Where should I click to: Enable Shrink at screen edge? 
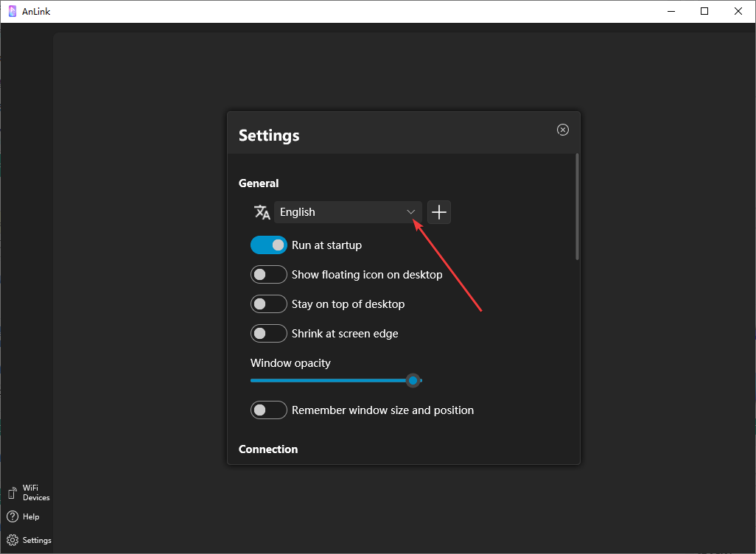point(269,334)
